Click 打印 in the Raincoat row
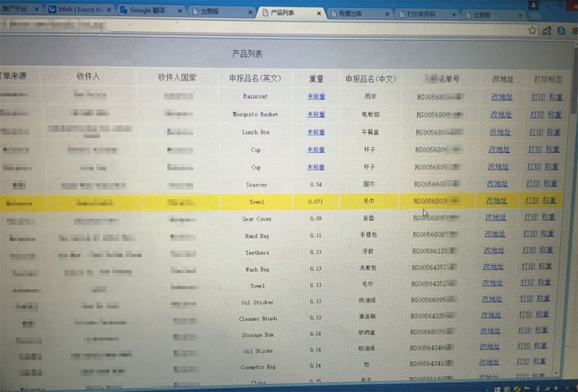The width and height of the screenshot is (578, 392). coord(538,97)
